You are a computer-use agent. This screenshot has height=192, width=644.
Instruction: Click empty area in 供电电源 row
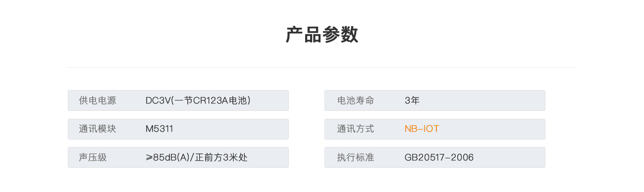[270, 100]
